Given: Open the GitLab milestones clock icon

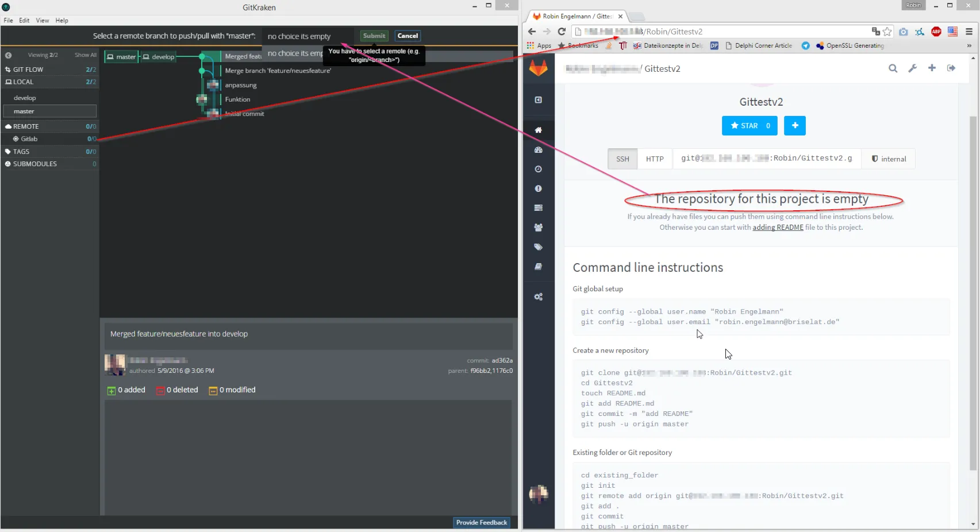Looking at the screenshot, I should click(539, 169).
